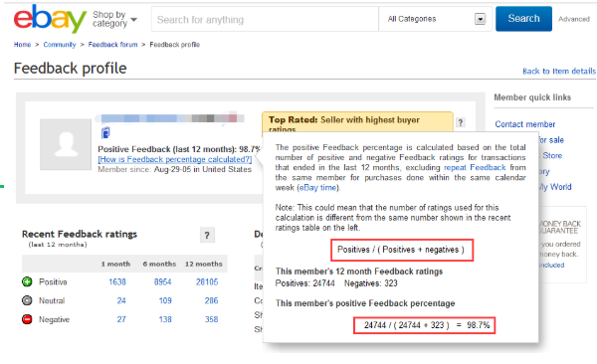The height and width of the screenshot is (364, 597).
Task: Click the Feedback profile heading
Action: click(70, 69)
